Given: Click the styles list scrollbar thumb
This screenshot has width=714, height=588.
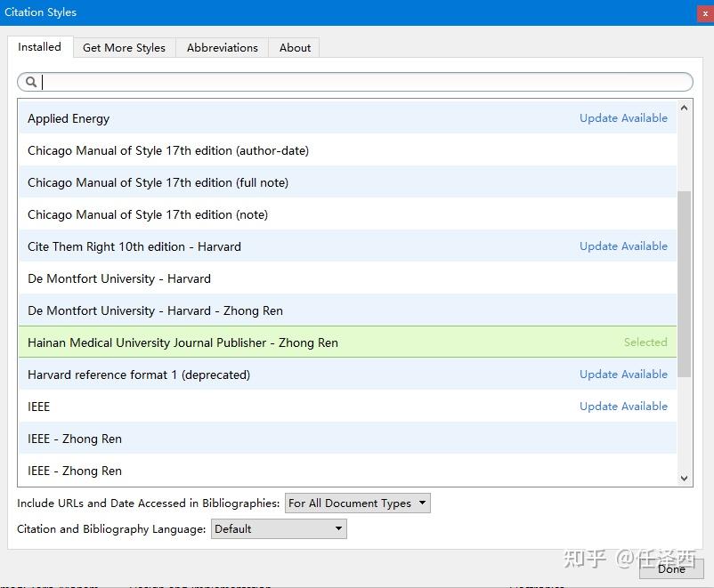Looking at the screenshot, I should coord(684,284).
